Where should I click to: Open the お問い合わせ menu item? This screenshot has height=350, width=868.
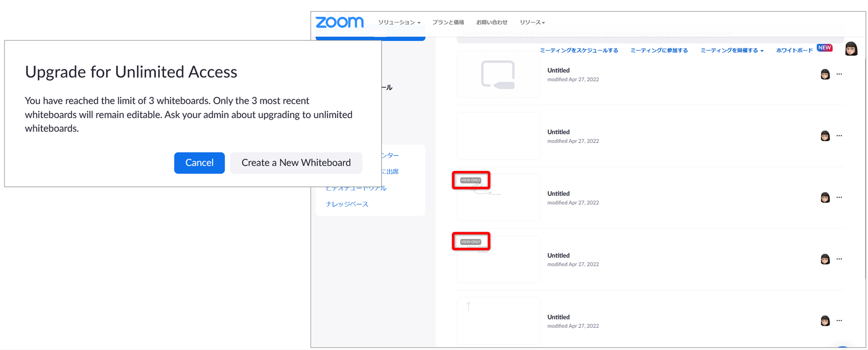[492, 22]
